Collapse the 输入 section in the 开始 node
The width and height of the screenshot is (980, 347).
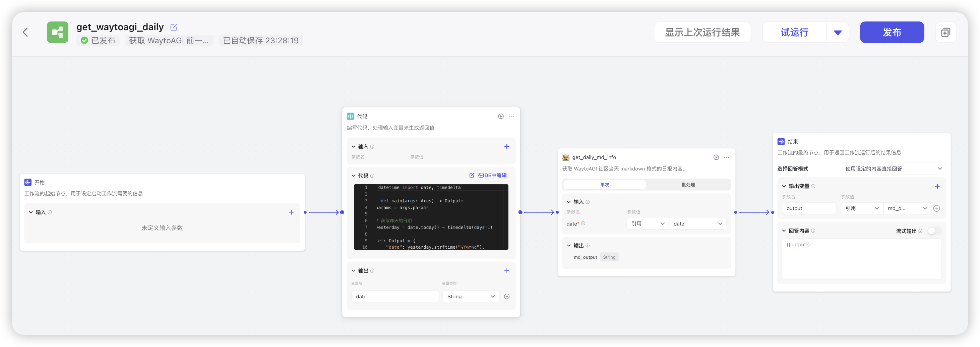pos(31,212)
